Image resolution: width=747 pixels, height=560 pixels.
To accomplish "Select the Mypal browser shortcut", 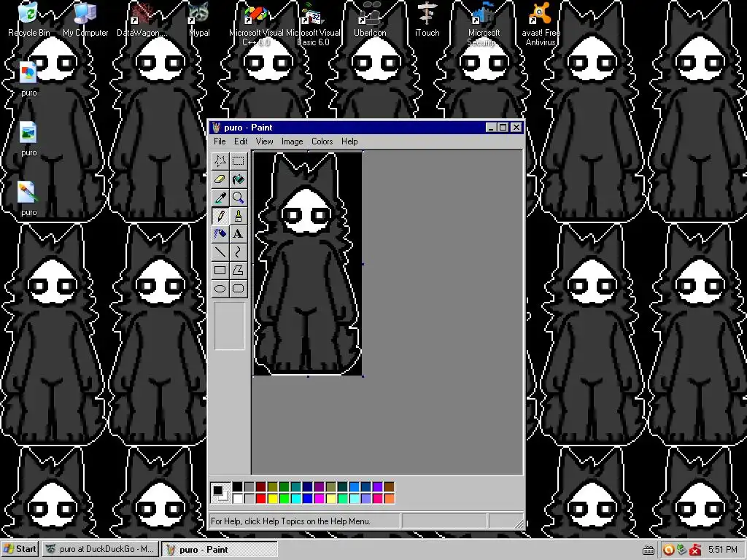I will (199, 19).
